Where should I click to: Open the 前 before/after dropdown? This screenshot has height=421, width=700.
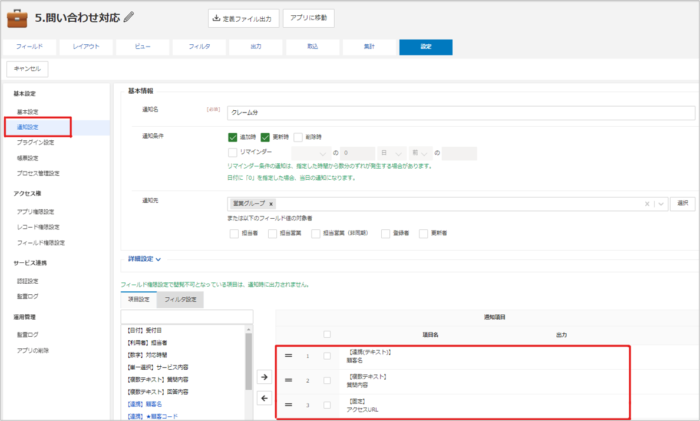pyautogui.click(x=420, y=153)
